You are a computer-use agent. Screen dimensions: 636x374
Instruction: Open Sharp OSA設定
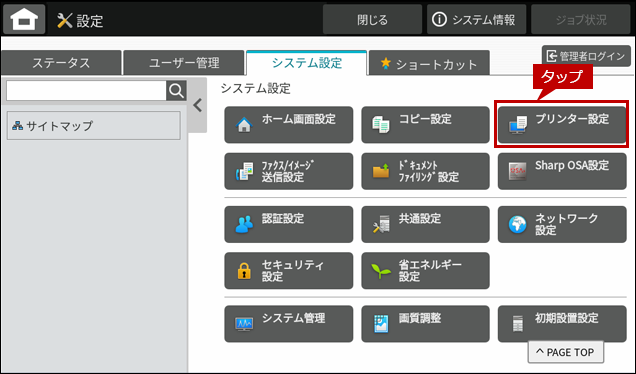pyautogui.click(x=562, y=171)
